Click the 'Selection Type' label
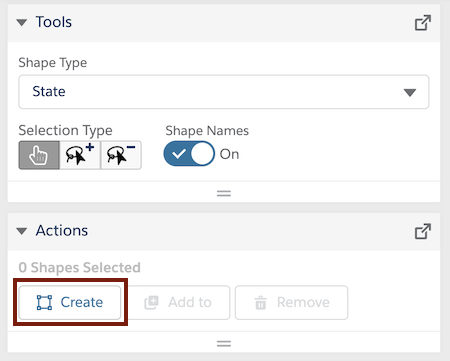This screenshot has width=450, height=361. point(65,130)
